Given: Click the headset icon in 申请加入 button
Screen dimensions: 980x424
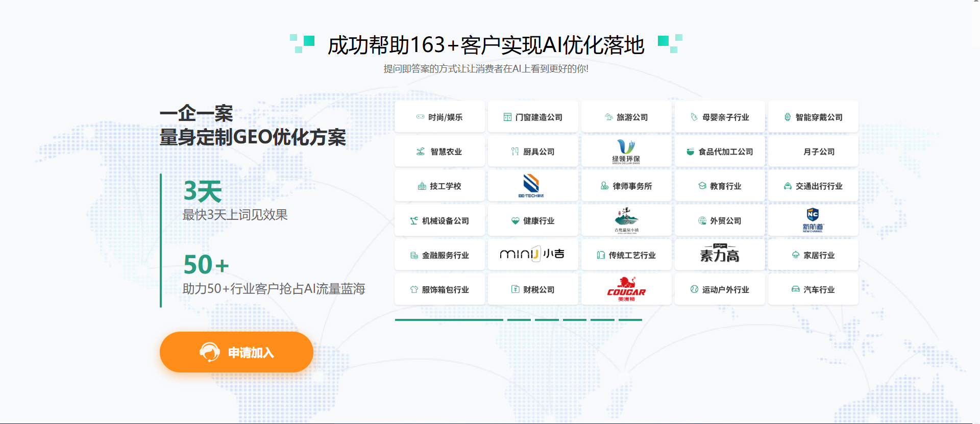Looking at the screenshot, I should pyautogui.click(x=209, y=352).
